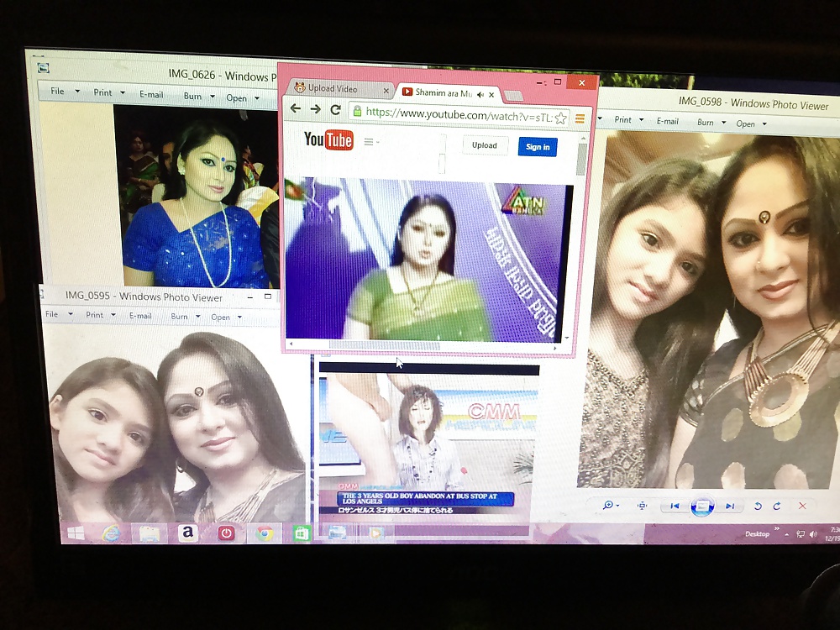Open the YouTube guide menu dropdown
The image size is (840, 630).
(371, 142)
